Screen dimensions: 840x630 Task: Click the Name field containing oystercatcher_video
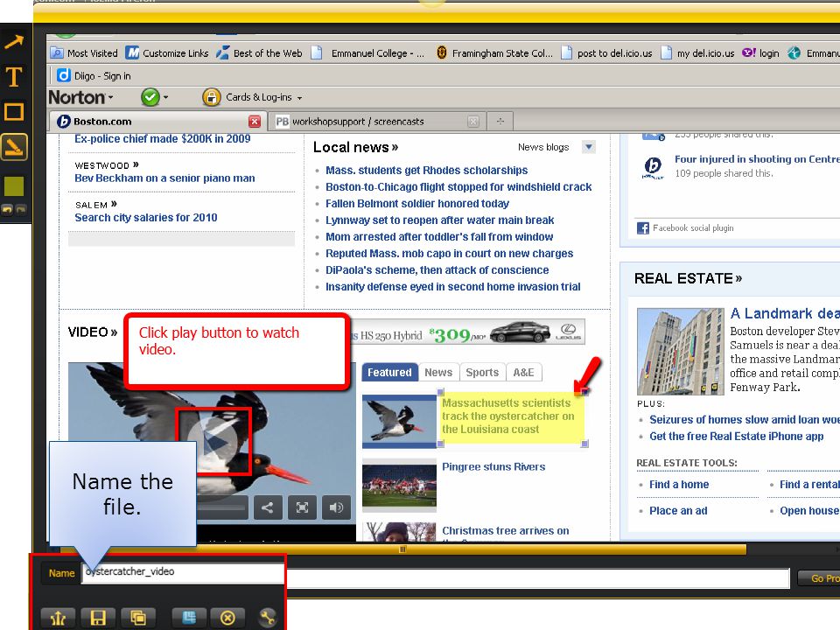(x=182, y=572)
